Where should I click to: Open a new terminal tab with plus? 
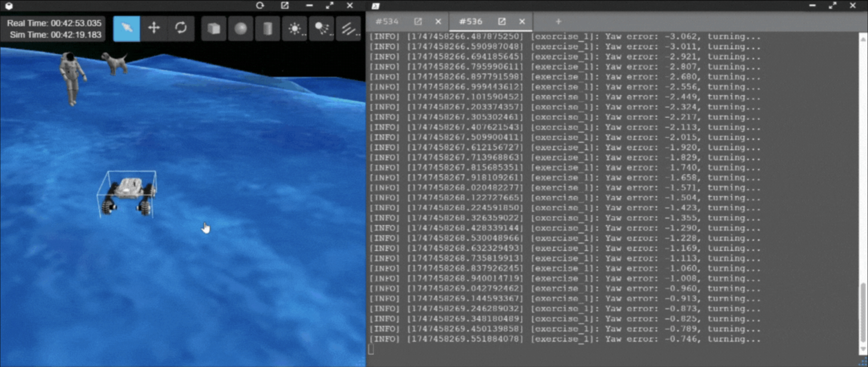(558, 22)
